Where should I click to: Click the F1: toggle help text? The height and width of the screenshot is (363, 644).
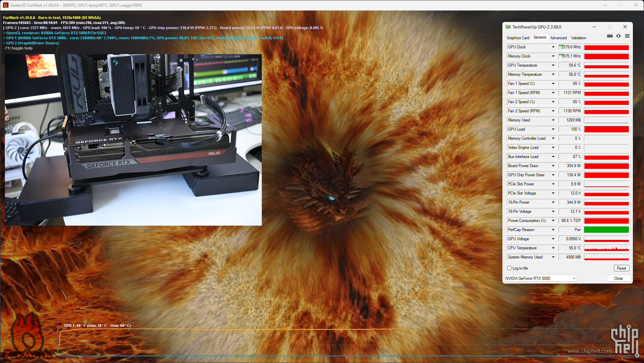point(18,48)
